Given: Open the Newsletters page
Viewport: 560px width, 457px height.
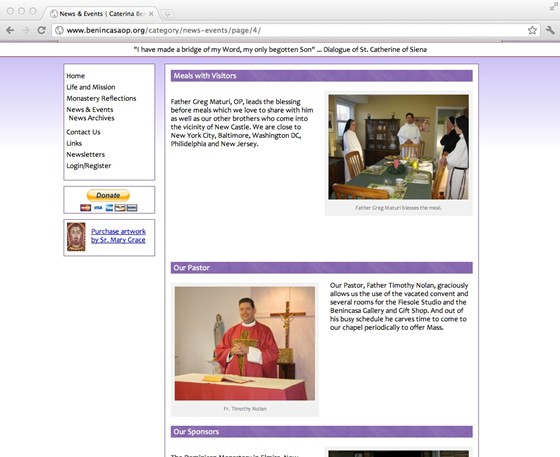Looking at the screenshot, I should point(86,155).
